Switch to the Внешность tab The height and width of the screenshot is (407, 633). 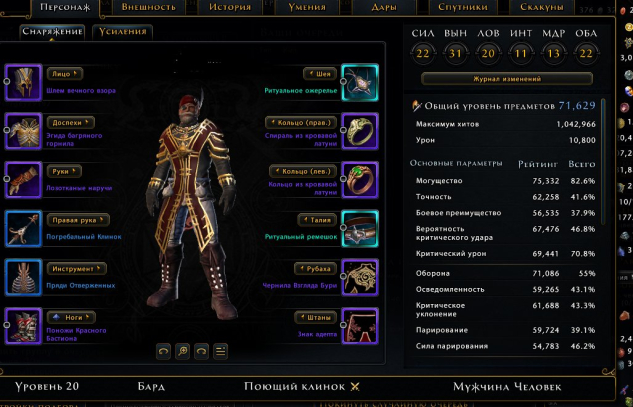pos(149,7)
